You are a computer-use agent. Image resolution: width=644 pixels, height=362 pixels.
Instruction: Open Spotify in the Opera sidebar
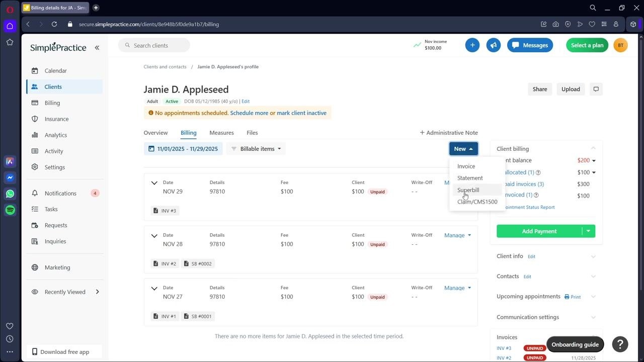point(10,210)
